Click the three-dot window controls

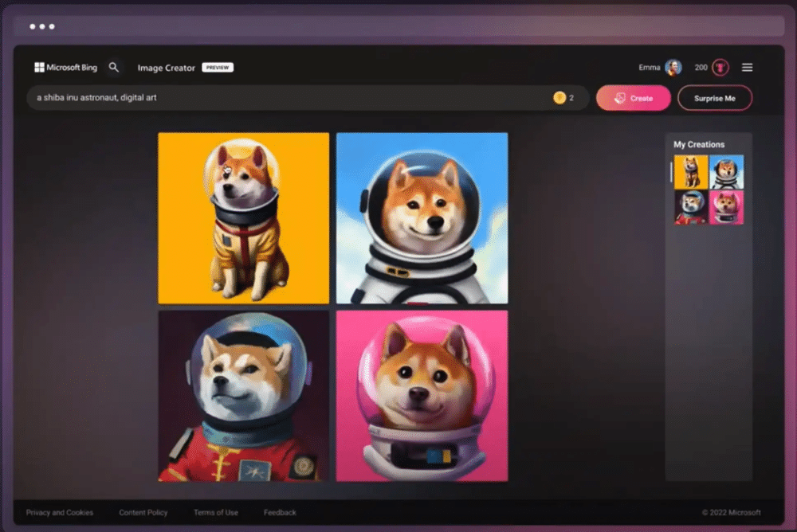click(41, 26)
